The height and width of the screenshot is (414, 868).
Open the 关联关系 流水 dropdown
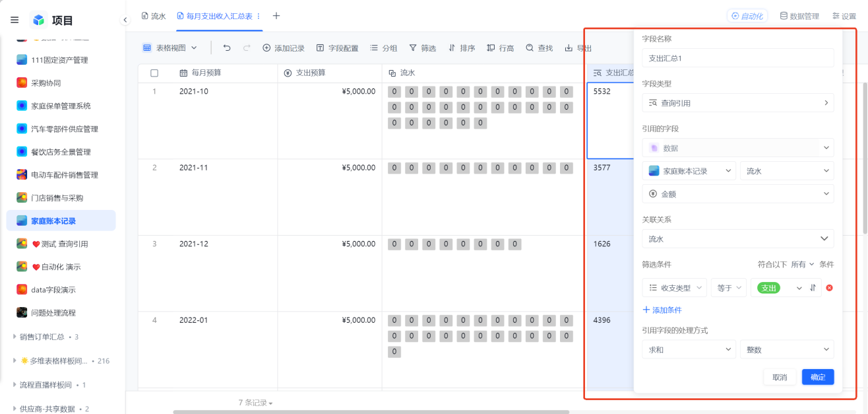point(738,238)
